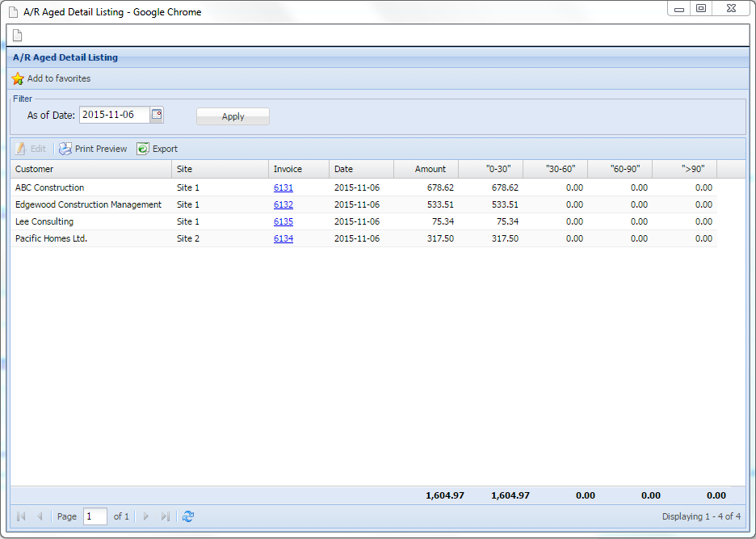Click the Print Preview printer icon

pyautogui.click(x=65, y=149)
